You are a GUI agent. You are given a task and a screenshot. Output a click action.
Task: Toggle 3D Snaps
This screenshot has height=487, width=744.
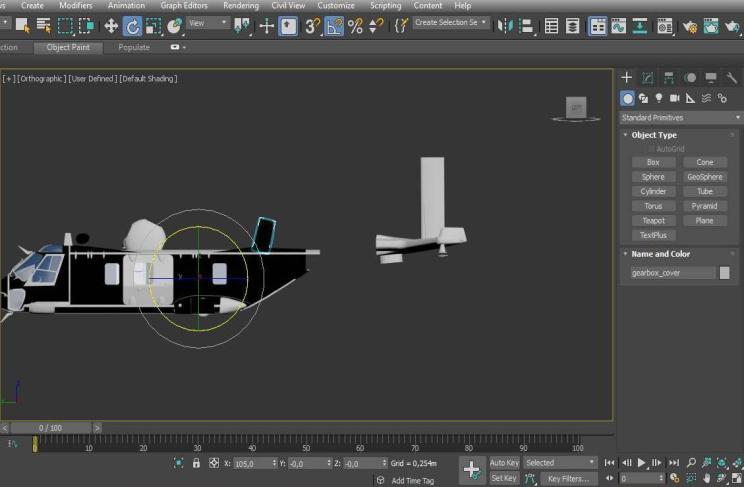point(312,26)
